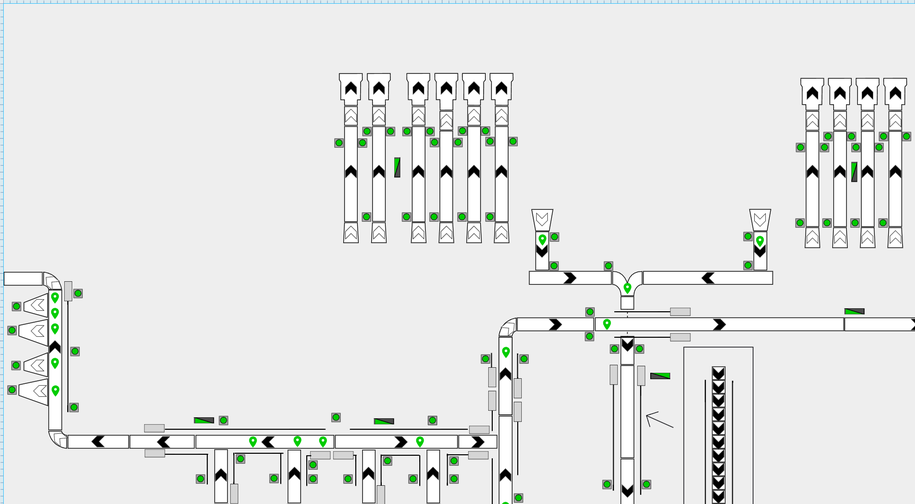Image resolution: width=915 pixels, height=504 pixels.
Task: Select the bottom-left curved corner of the conveyor line
Action: tap(57, 438)
